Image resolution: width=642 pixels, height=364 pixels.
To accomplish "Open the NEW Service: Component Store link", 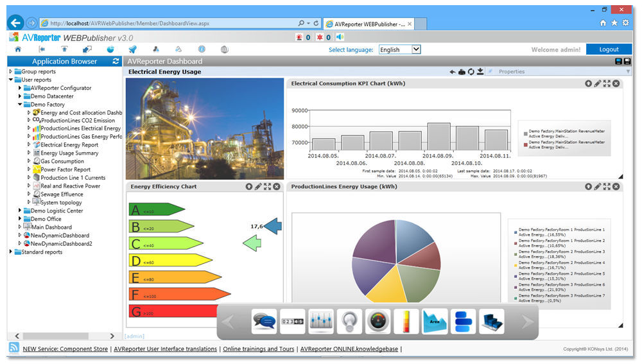I will pyautogui.click(x=65, y=349).
